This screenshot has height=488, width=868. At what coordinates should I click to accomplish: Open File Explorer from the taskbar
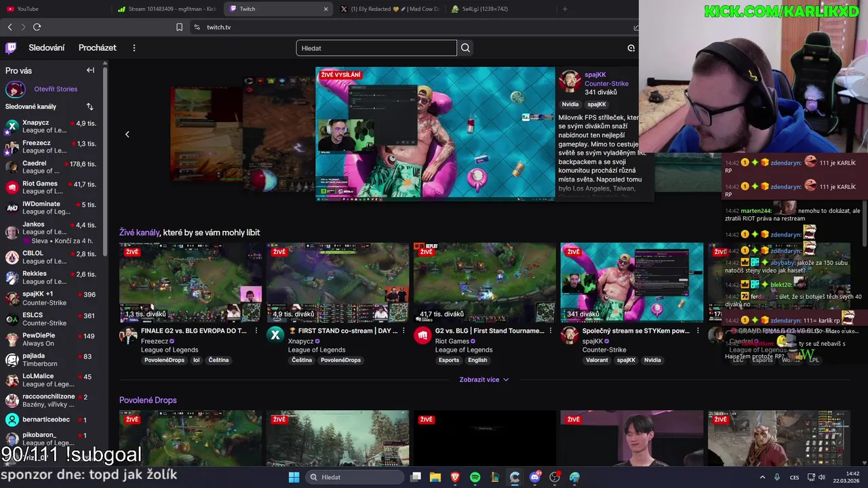435,477
